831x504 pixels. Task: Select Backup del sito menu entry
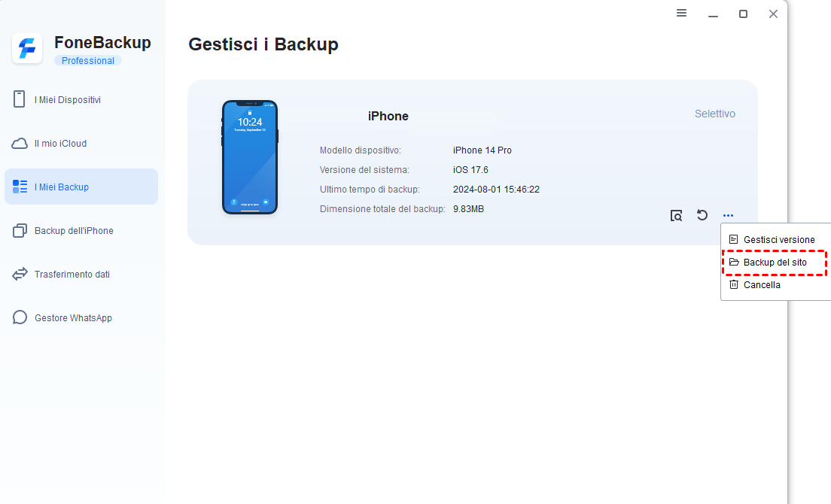[x=775, y=263]
